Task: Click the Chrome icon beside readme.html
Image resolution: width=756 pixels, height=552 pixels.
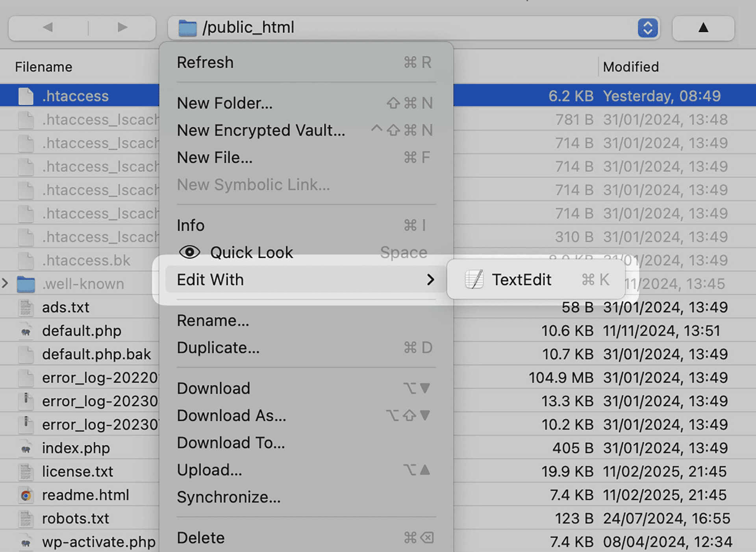Action: pos(26,495)
